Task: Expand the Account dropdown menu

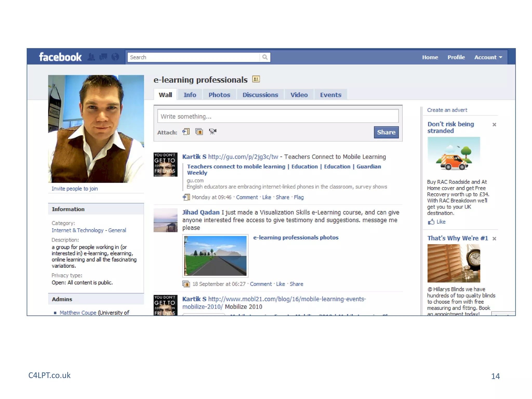Action: pyautogui.click(x=488, y=57)
